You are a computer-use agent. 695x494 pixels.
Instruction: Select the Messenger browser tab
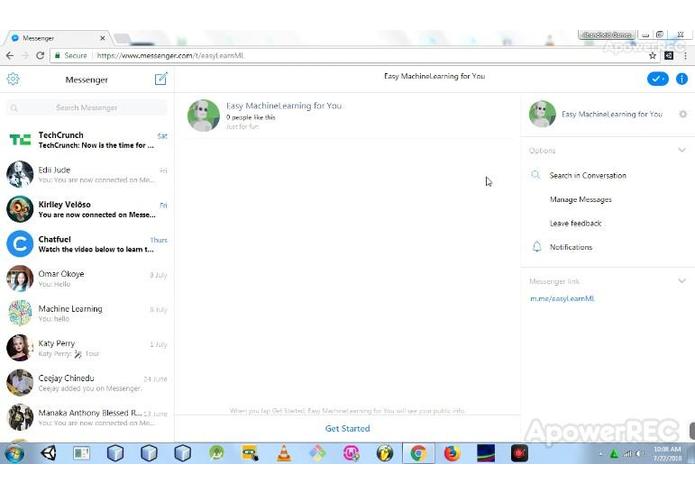pos(58,39)
